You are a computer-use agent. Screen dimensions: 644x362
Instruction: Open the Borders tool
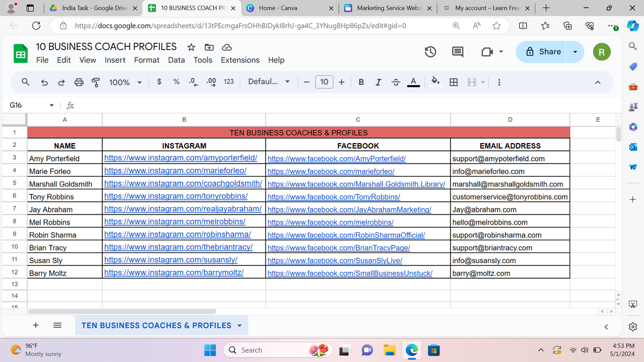pos(453,82)
